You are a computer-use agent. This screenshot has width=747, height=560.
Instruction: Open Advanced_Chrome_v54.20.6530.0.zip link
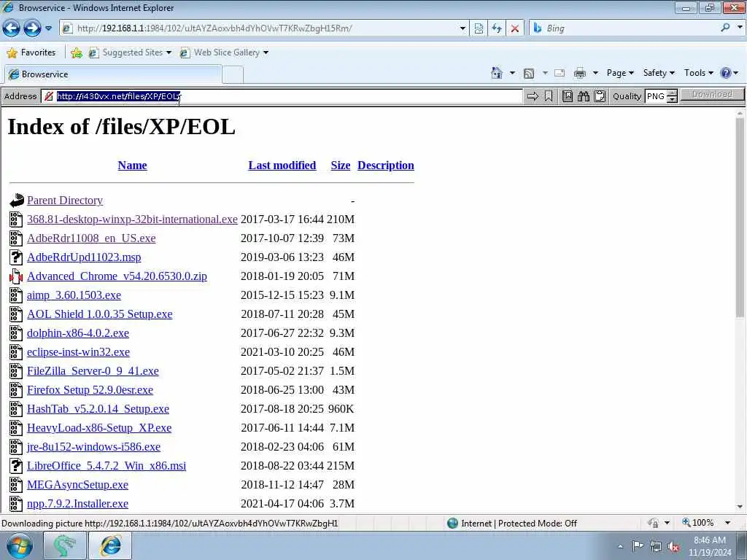click(117, 276)
